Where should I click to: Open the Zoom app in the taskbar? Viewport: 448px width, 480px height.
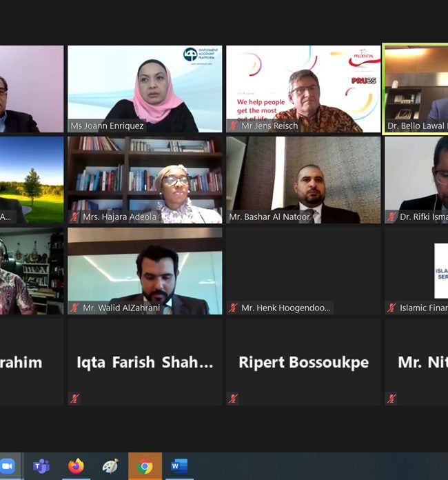tap(8, 466)
